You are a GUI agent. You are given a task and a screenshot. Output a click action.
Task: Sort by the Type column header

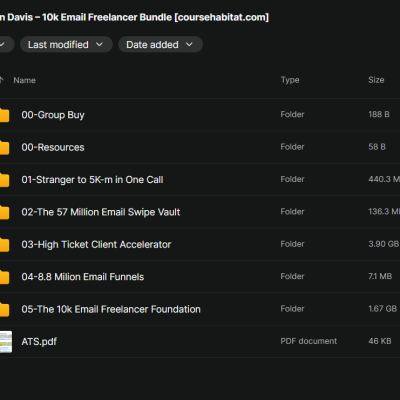click(x=290, y=80)
